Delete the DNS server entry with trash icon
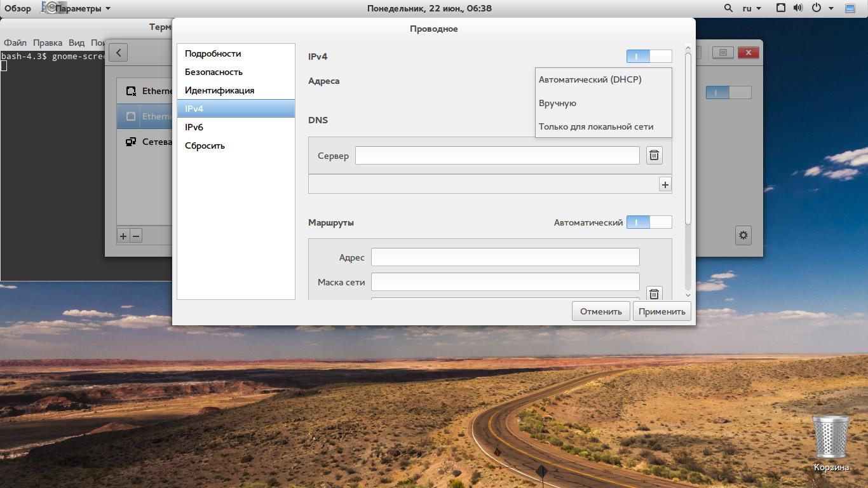This screenshot has height=488, width=868. click(654, 155)
